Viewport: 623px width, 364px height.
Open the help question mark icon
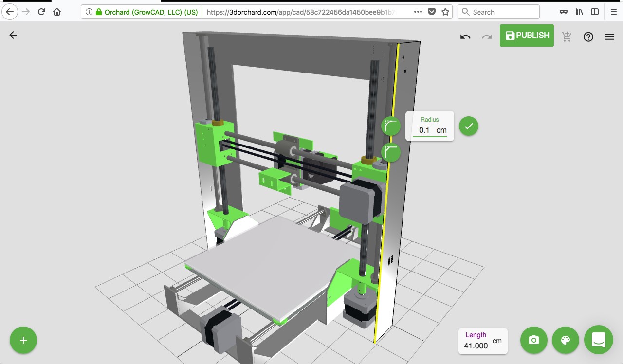pyautogui.click(x=588, y=36)
